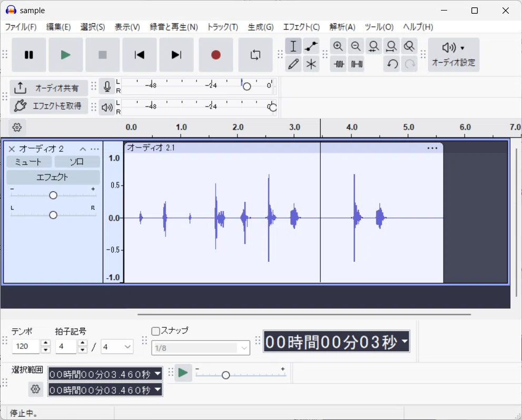Viewport: 522px width, 420px height.
Task: Select the Selection (I-beam) tool
Action: (293, 46)
